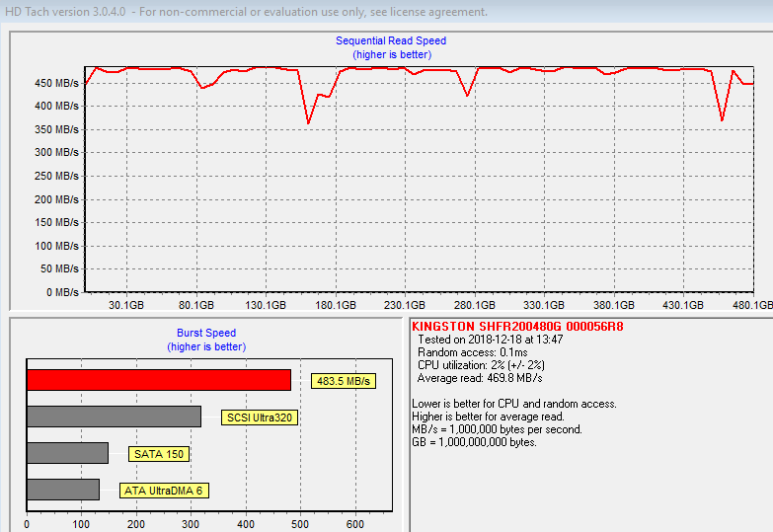Click the Tested on 2018-12-18 line
This screenshot has height=532, width=773.
point(490,340)
